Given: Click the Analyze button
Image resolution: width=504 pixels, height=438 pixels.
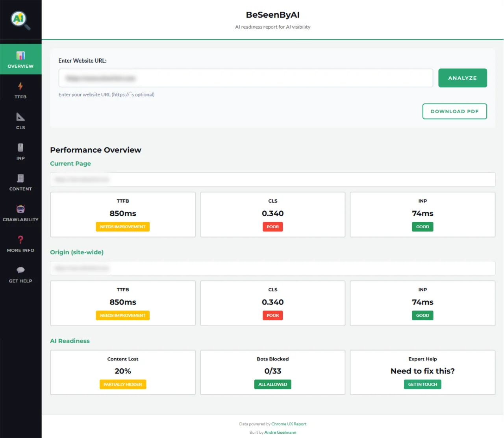Looking at the screenshot, I should [x=462, y=78].
